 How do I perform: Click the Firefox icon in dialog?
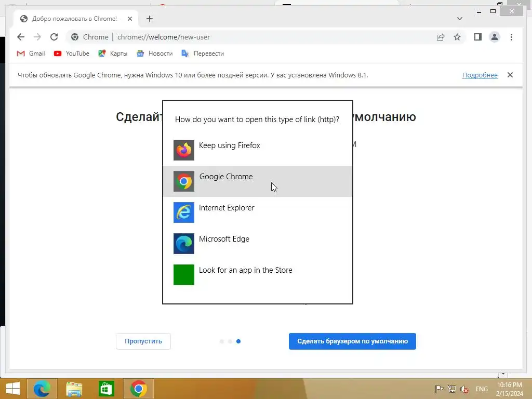tap(184, 150)
